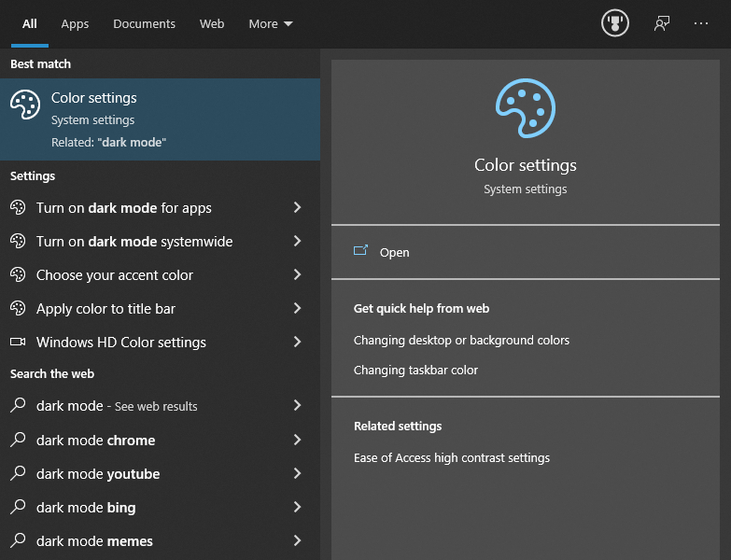Open Ease of Access high contrast settings
Screen dimensions: 731x560
click(x=452, y=458)
